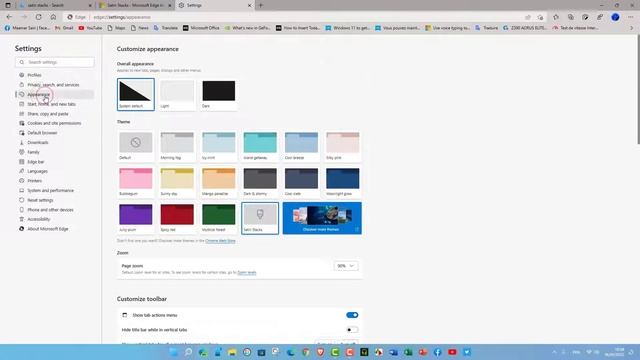Select Appearance in settings sidebar
This screenshot has height=360, width=640.
(55, 94)
